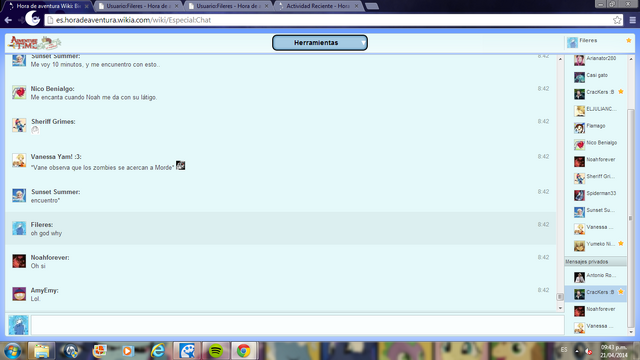Image resolution: width=640 pixels, height=360 pixels.
Task: Switch to the Hora de aventura Wiki tab
Action: (x=48, y=6)
